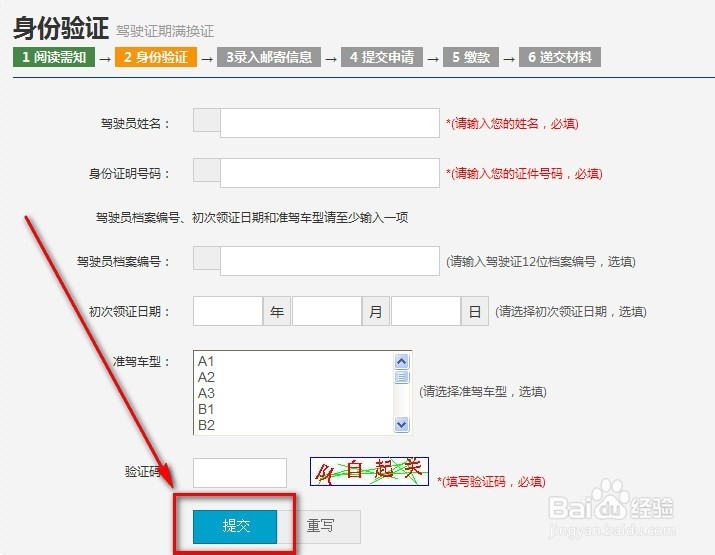The width and height of the screenshot is (715, 555).
Task: Click the month field before 月
Action: click(x=327, y=311)
